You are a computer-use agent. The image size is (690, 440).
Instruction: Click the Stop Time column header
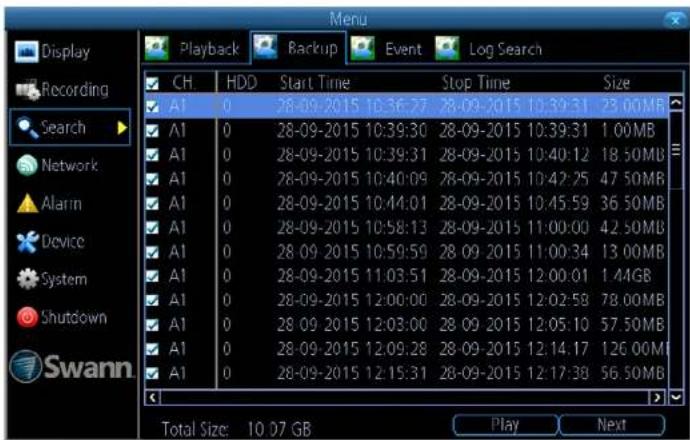pos(476,83)
